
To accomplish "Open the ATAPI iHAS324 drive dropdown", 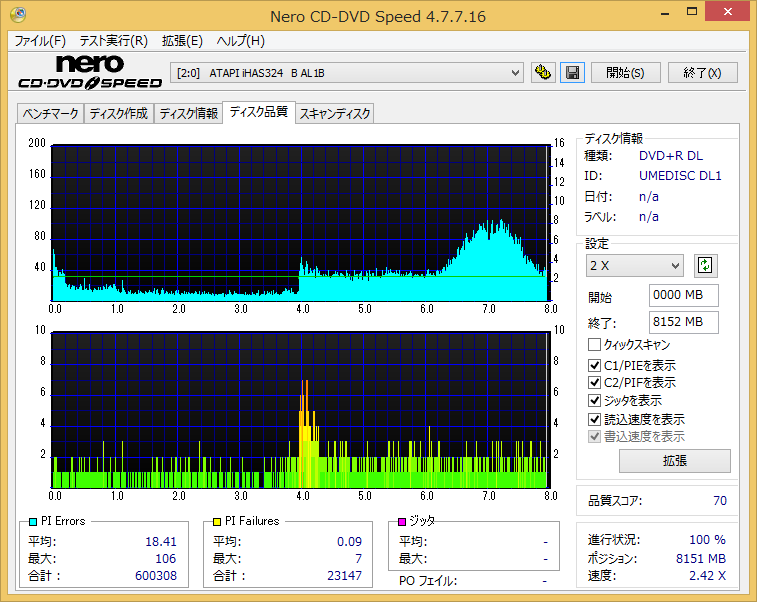I will click(x=347, y=73).
